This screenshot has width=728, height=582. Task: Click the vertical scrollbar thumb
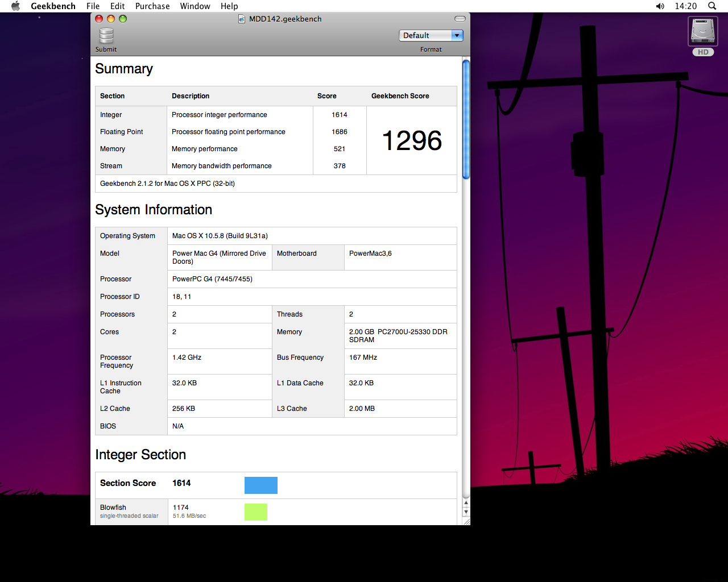466,119
